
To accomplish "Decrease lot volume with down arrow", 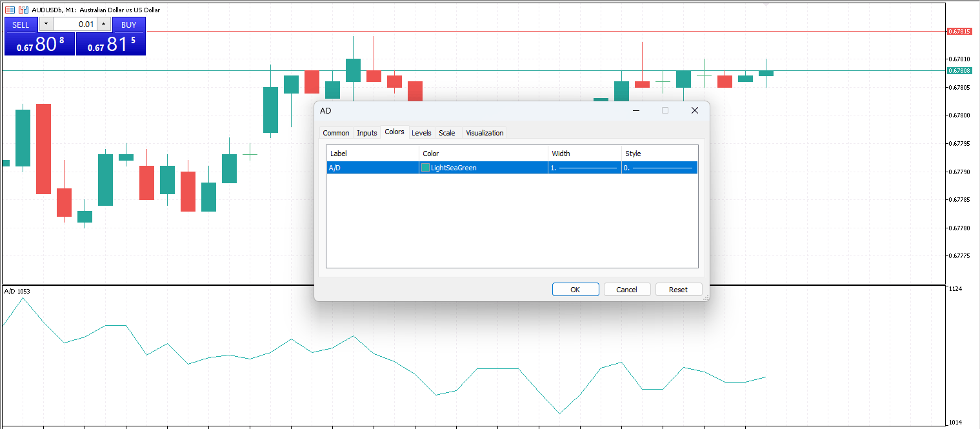I will 46,25.
